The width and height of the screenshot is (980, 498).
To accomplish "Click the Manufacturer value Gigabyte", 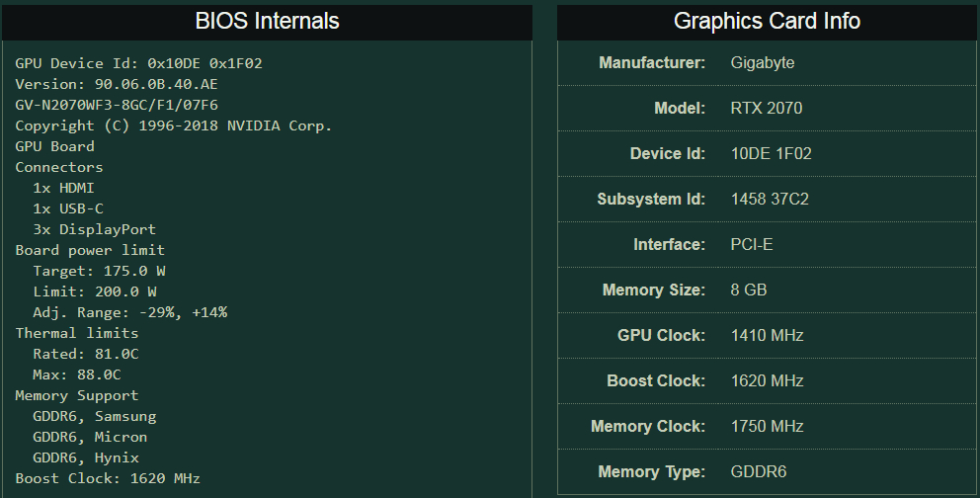I will pos(763,63).
